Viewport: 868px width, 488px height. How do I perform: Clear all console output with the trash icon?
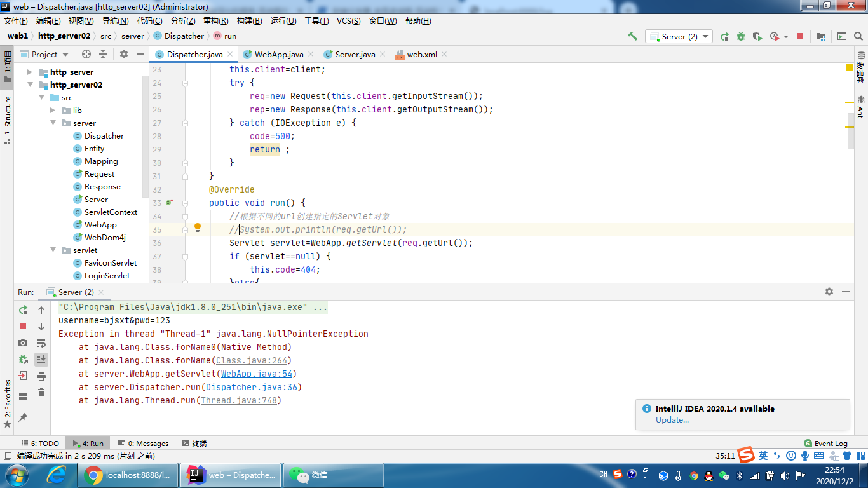41,392
